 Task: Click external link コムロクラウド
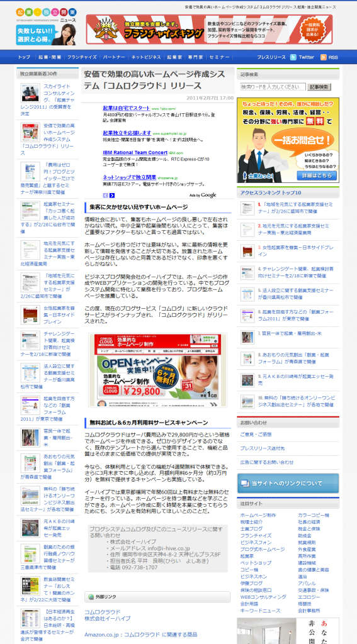click(103, 611)
